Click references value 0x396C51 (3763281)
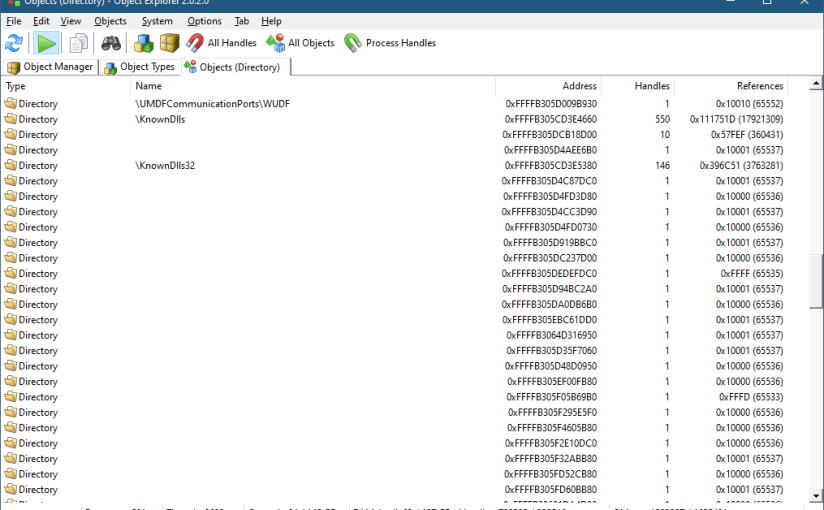Screen dimensions: 824x510 [x=741, y=166]
